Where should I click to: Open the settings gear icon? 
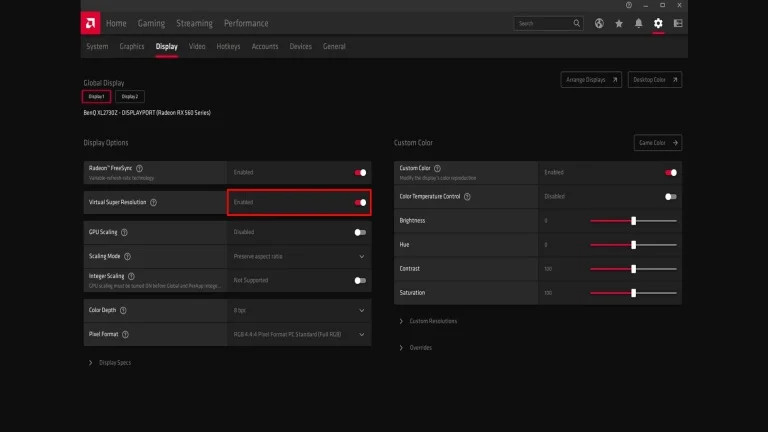point(658,23)
